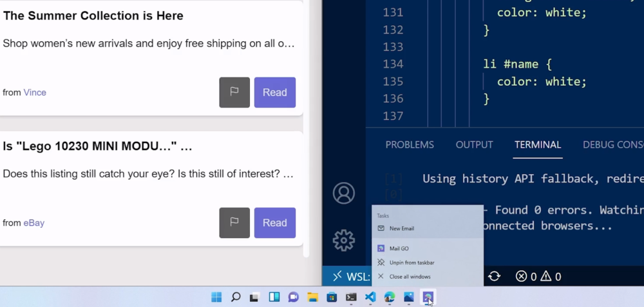Open Windows Terminal from the taskbar
644x307 pixels.
pyautogui.click(x=351, y=297)
